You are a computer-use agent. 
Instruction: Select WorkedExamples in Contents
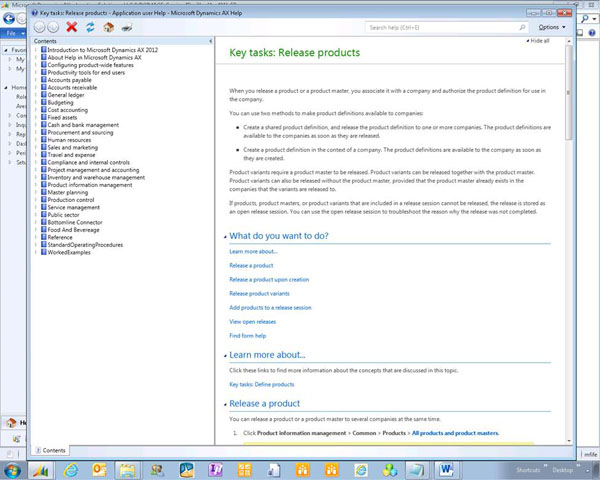[x=69, y=252]
